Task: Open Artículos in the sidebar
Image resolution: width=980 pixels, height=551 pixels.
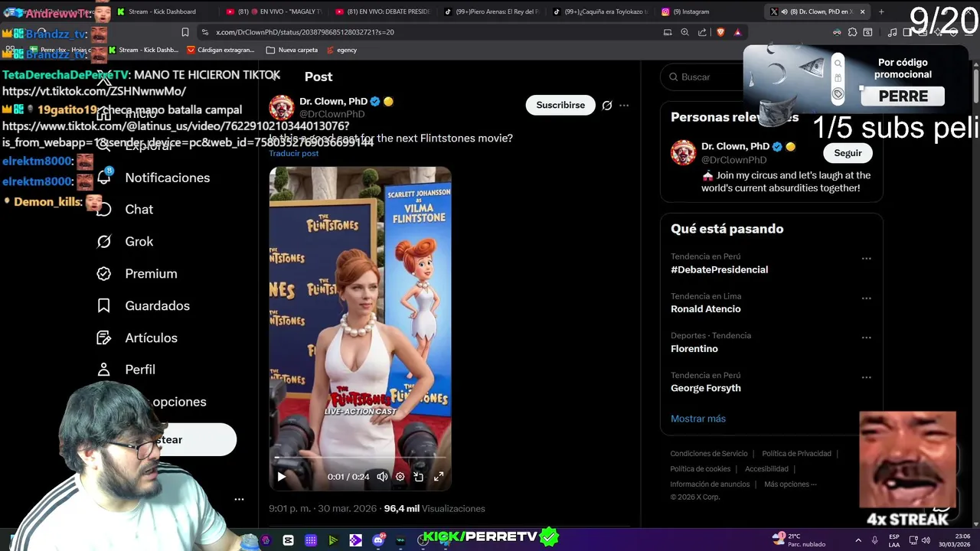Action: pyautogui.click(x=151, y=337)
